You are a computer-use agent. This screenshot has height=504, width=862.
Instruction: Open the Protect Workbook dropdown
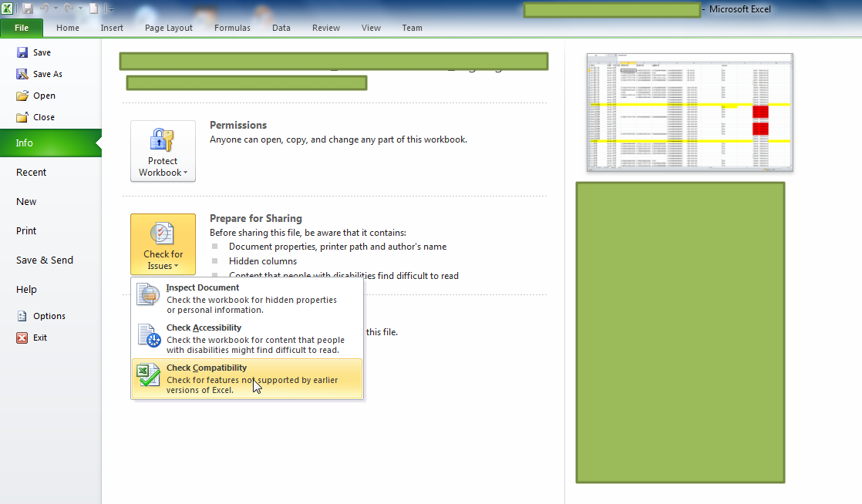pos(163,151)
